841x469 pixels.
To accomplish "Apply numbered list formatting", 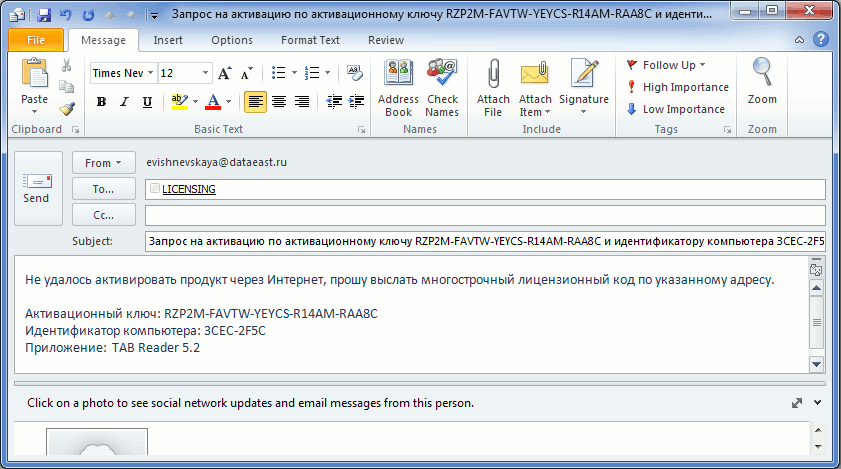I will pos(312,72).
